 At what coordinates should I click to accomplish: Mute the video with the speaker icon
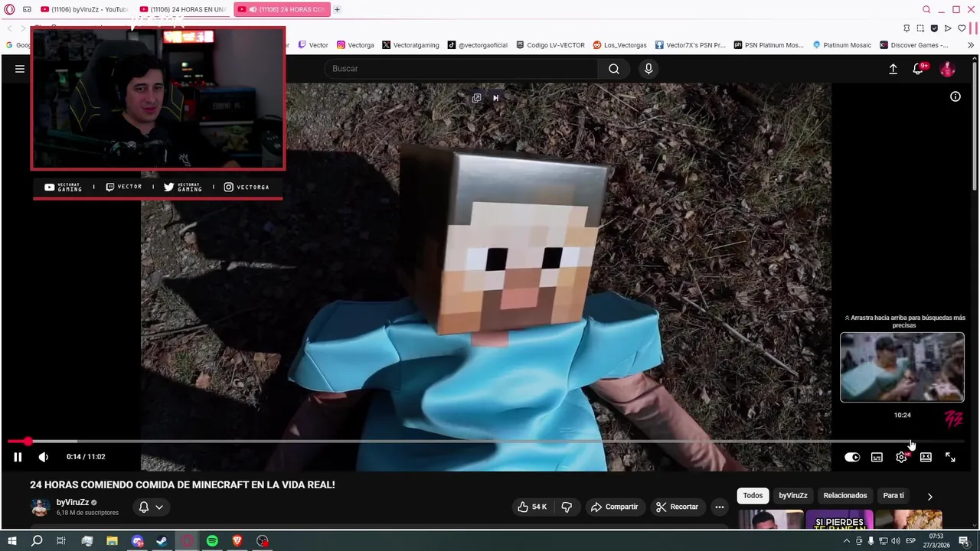coord(43,457)
